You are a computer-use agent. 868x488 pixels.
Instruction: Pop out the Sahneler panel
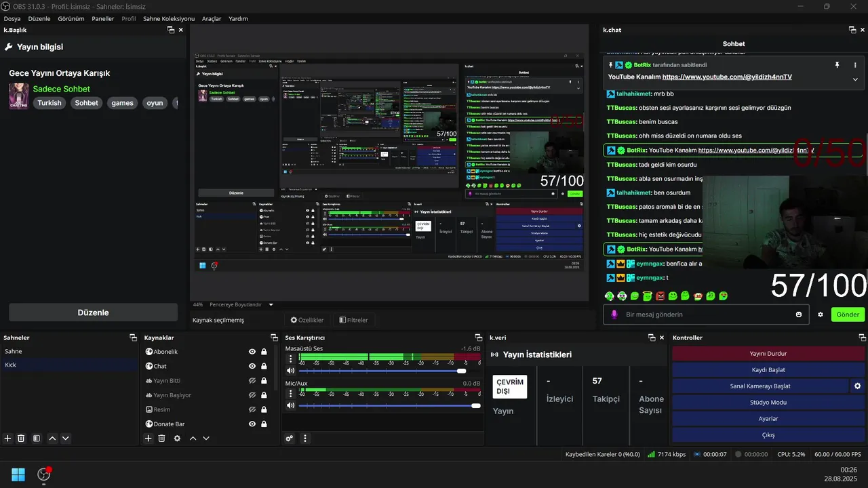(x=133, y=338)
